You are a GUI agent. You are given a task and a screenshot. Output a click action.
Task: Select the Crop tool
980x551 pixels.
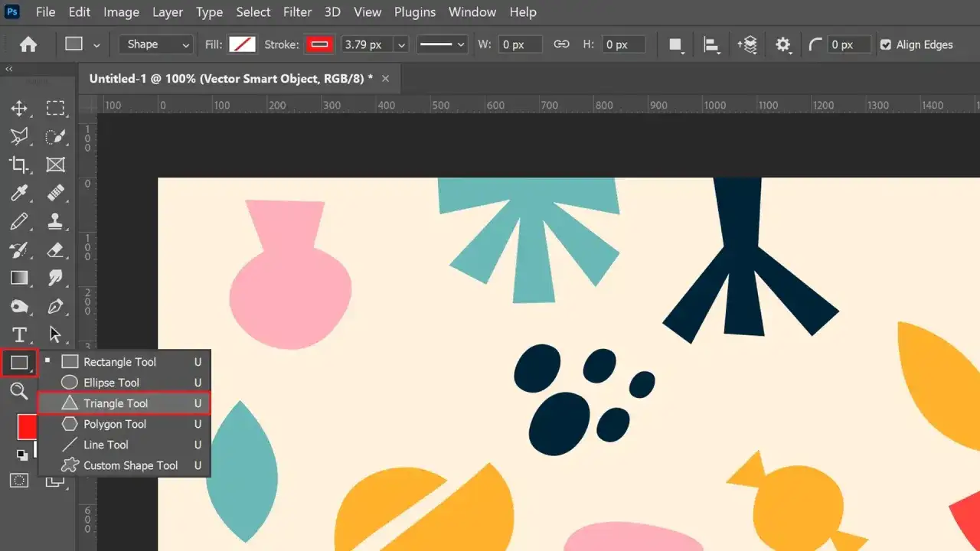tap(19, 165)
